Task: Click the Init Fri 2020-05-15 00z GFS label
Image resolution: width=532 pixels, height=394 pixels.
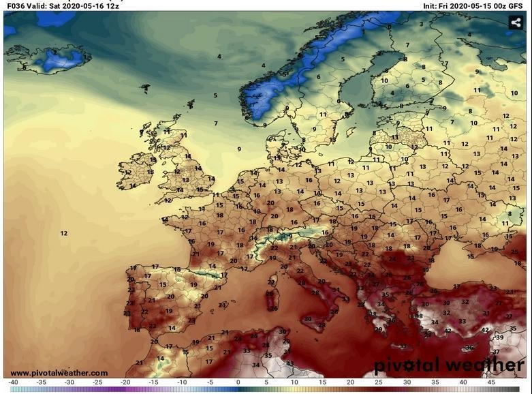Action: [473, 5]
